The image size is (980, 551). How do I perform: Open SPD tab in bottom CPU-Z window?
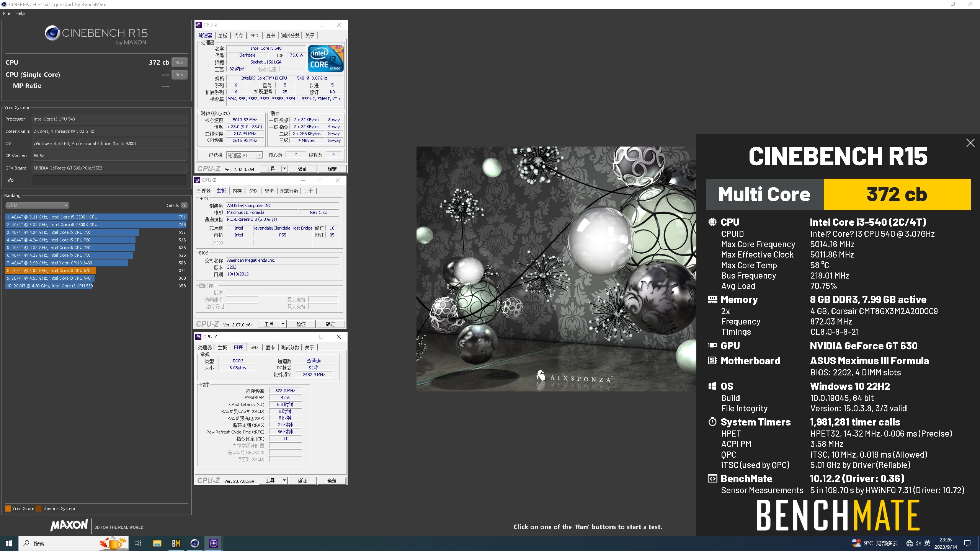pos(254,347)
